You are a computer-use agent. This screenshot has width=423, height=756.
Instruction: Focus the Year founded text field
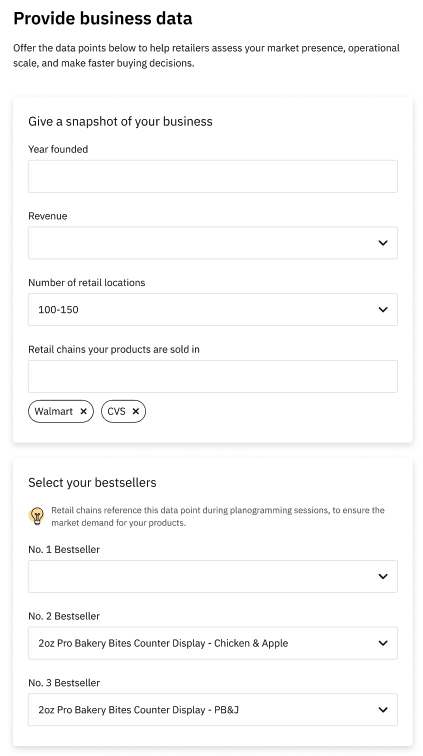[213, 176]
